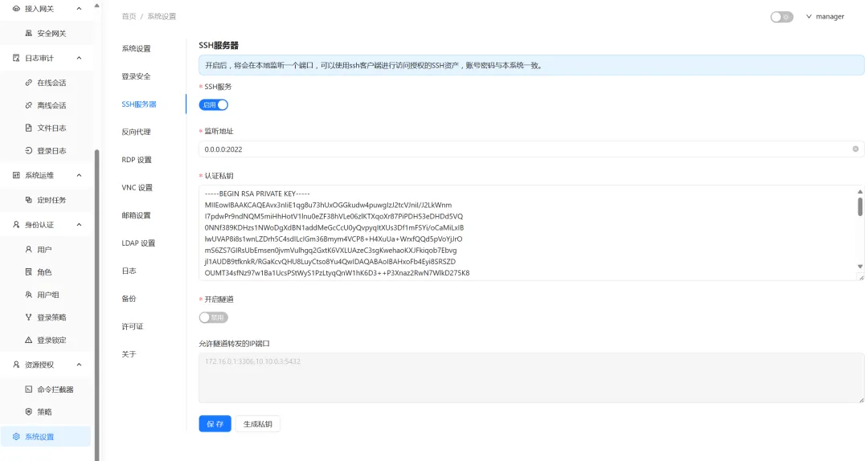Click the 策略 shield icon
Screen dimensions: 868x461
pyautogui.click(x=29, y=412)
